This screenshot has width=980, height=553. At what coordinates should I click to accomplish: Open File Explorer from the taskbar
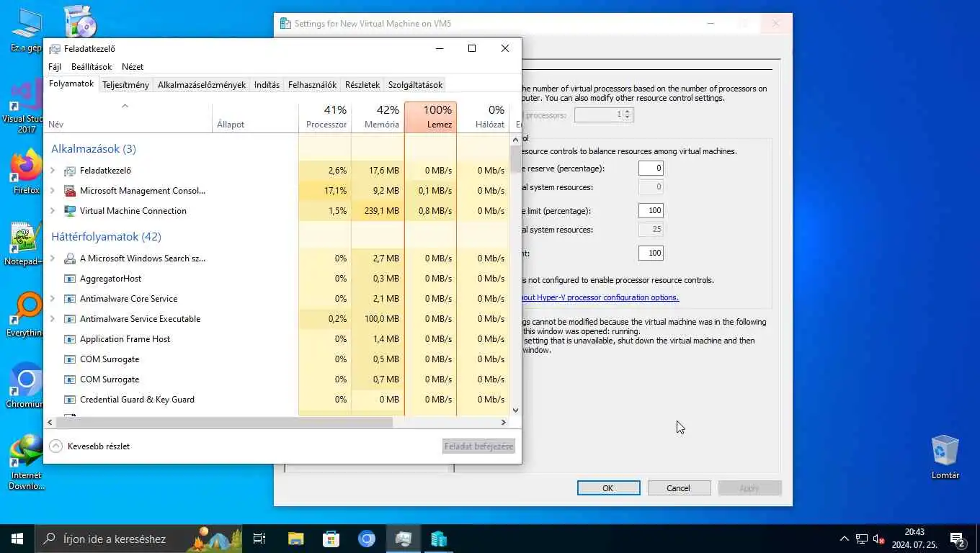click(x=295, y=539)
